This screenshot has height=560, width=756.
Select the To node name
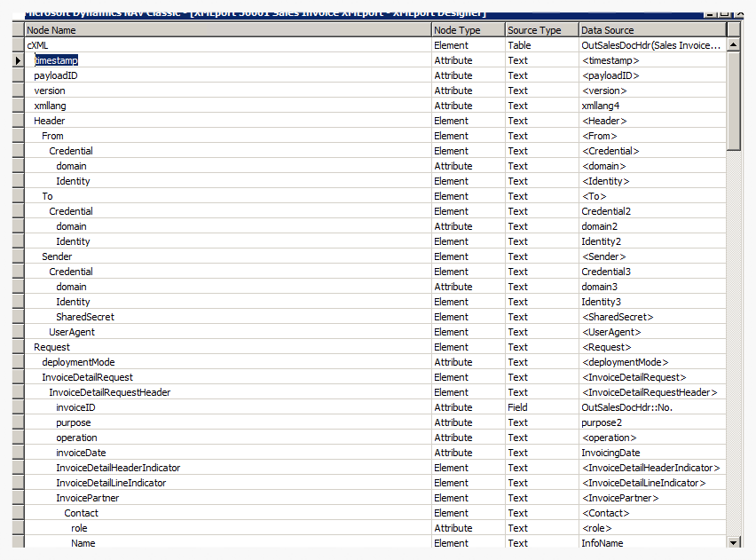pos(47,196)
